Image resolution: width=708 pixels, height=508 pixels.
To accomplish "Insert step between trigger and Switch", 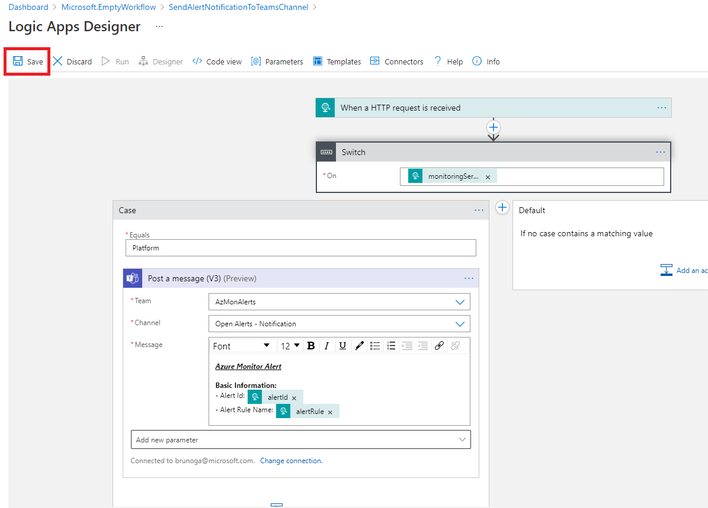I will click(x=494, y=127).
